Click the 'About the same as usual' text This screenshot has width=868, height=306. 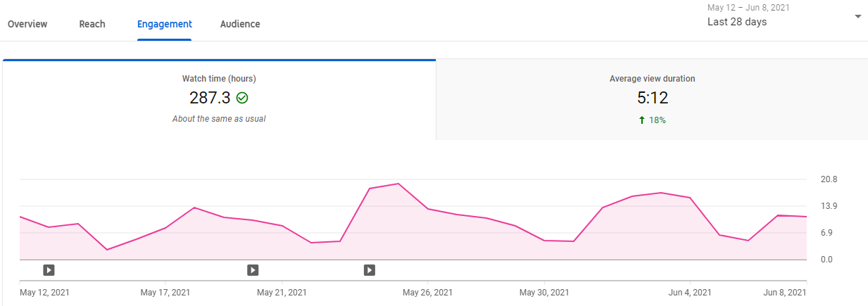(x=219, y=119)
